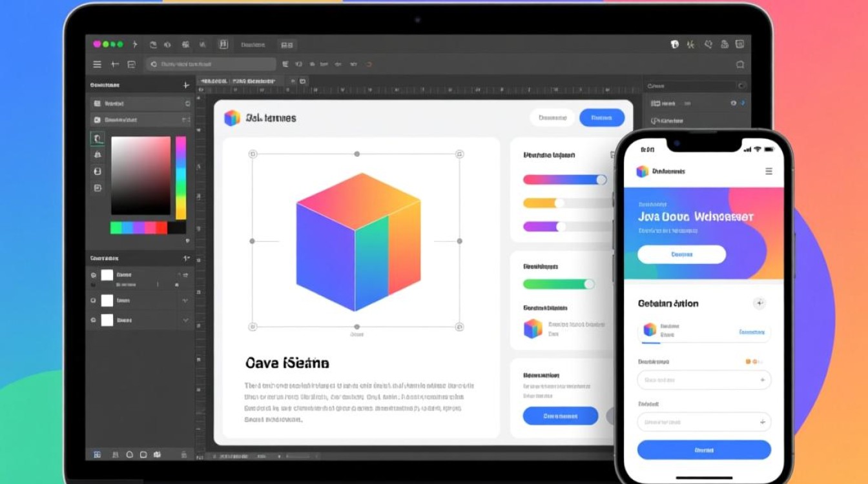Toggle visibility of the first layer in layers list
This screenshot has height=484, width=868.
94,275
